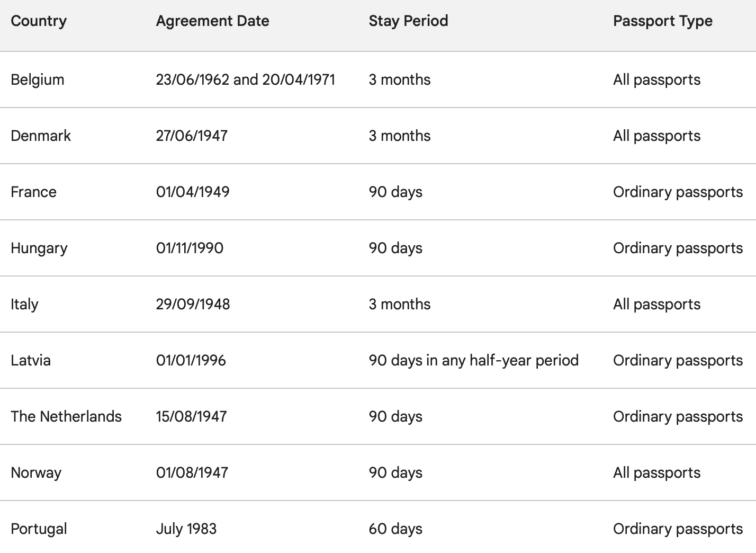
Task: Select the 27/06/1947 agreement date cell
Action: tap(192, 136)
